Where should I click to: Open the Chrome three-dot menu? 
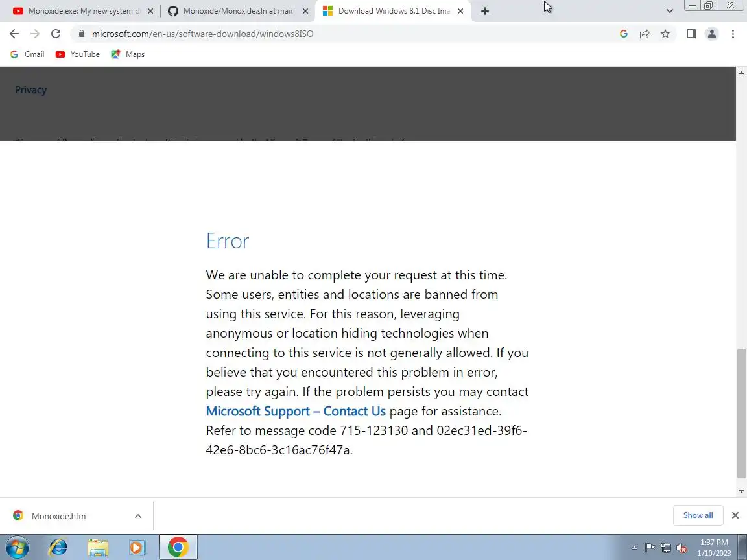[733, 34]
